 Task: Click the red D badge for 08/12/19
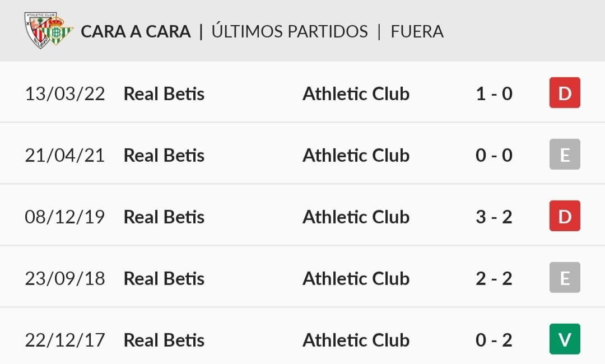pyautogui.click(x=565, y=216)
